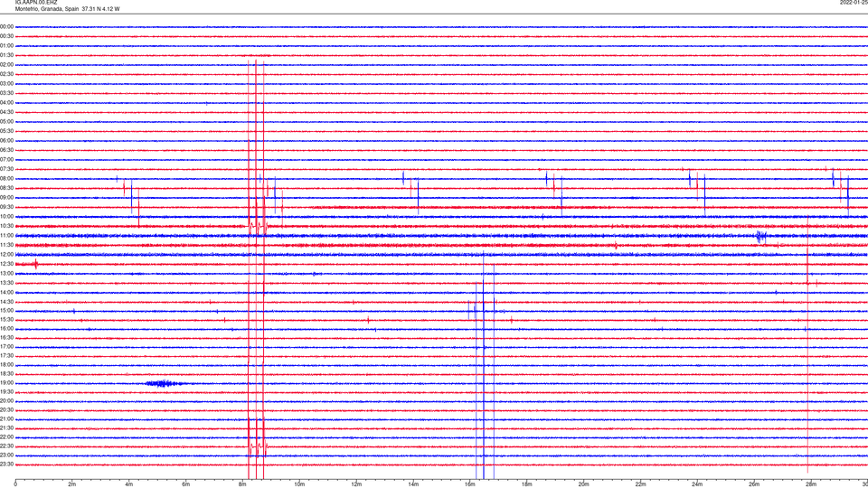Click the 06:00 time label

[6, 141]
